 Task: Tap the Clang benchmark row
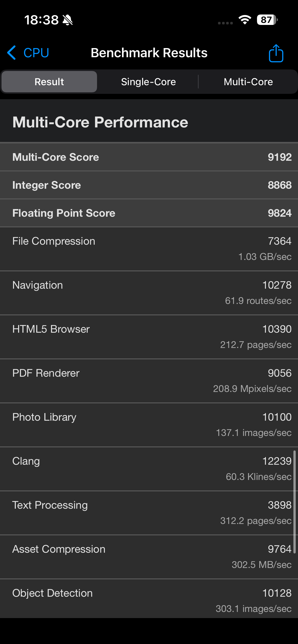point(149,469)
